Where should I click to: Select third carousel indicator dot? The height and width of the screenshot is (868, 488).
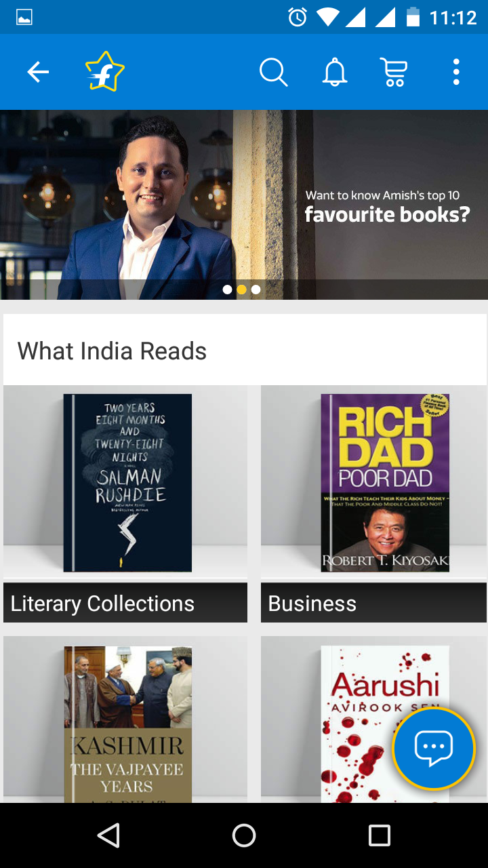pyautogui.click(x=256, y=290)
